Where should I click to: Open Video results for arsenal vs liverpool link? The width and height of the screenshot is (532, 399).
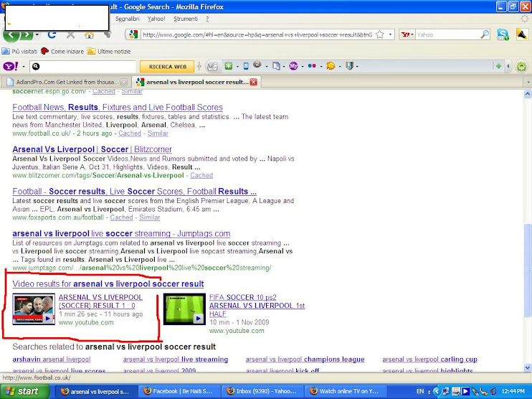pos(108,284)
